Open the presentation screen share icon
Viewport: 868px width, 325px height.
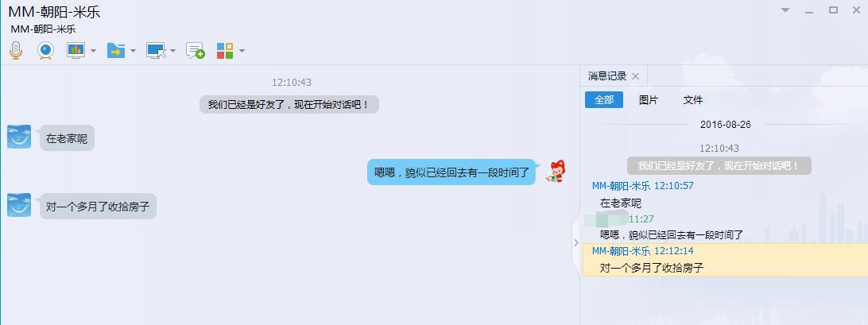pos(76,50)
